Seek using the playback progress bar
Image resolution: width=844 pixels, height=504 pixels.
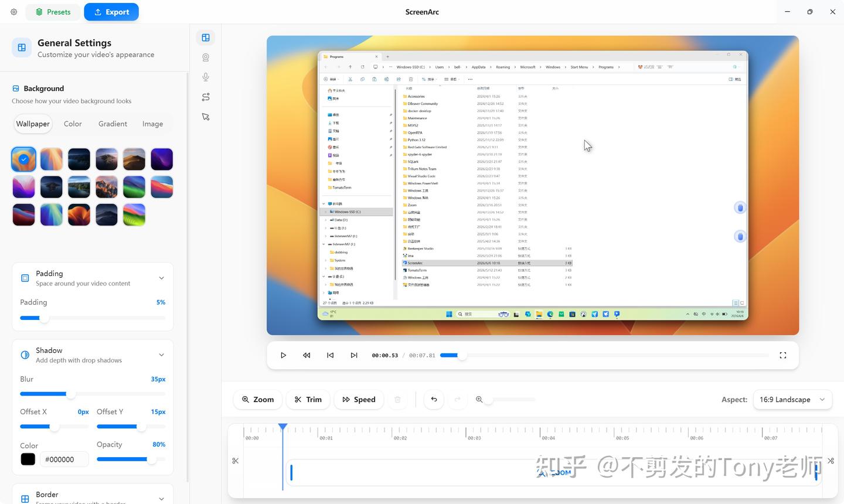point(604,355)
